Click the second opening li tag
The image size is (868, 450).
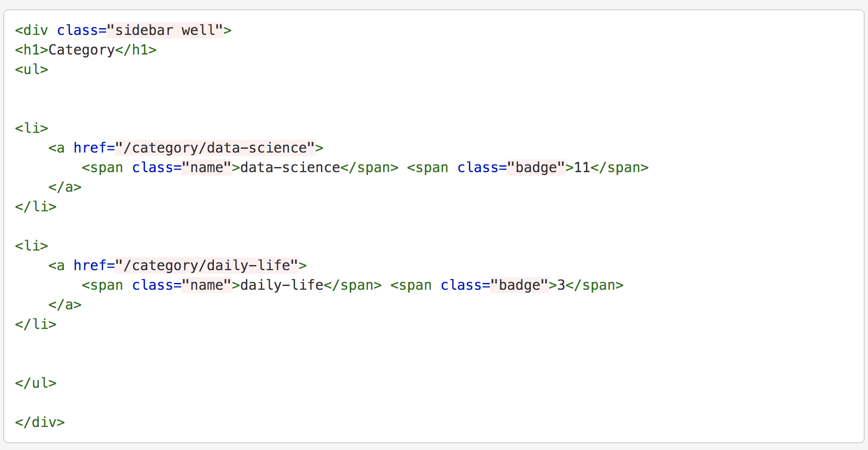pyautogui.click(x=32, y=245)
